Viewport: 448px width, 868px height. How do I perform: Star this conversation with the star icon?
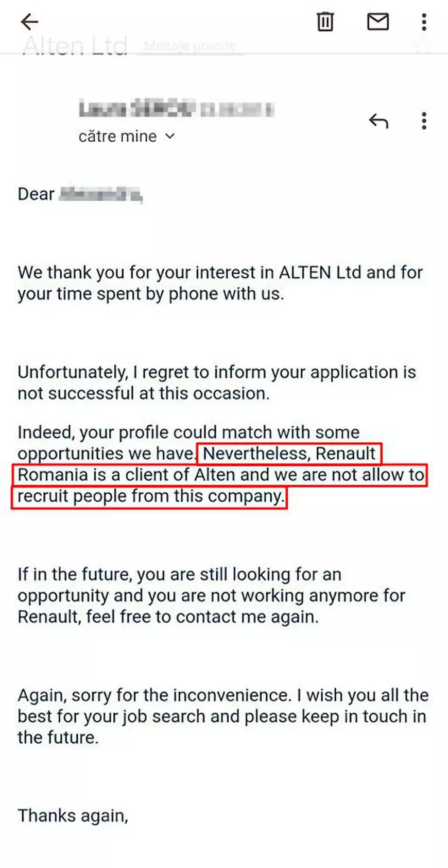pyautogui.click(x=421, y=45)
